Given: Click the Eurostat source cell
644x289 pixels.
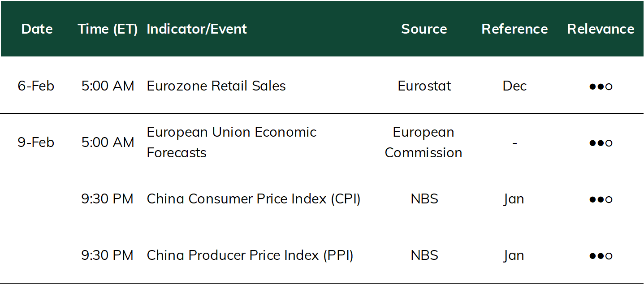Looking at the screenshot, I should [x=424, y=86].
